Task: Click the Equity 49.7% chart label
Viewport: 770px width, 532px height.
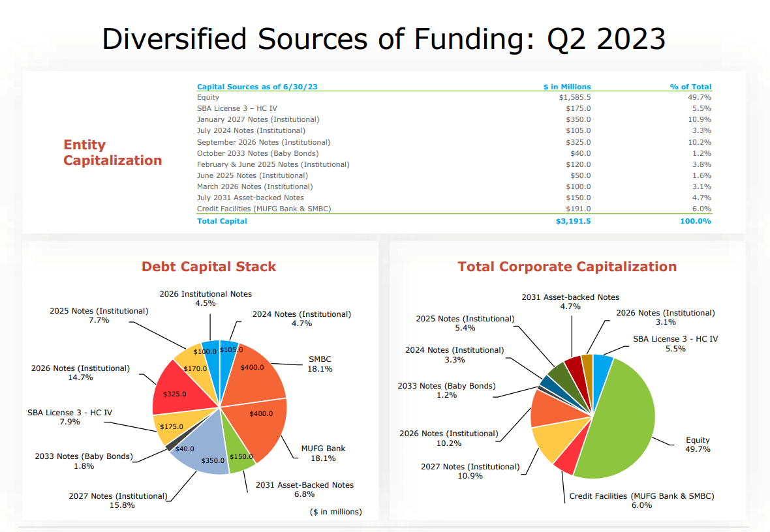Action: coord(698,445)
